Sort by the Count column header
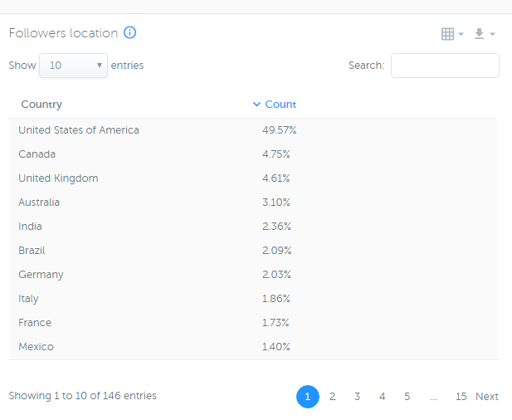 280,105
